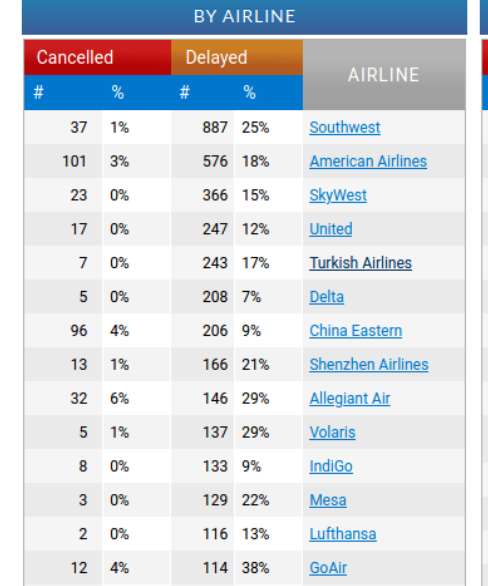Click the AIRLINE column header
Image resolution: width=488 pixels, height=586 pixels.
384,75
